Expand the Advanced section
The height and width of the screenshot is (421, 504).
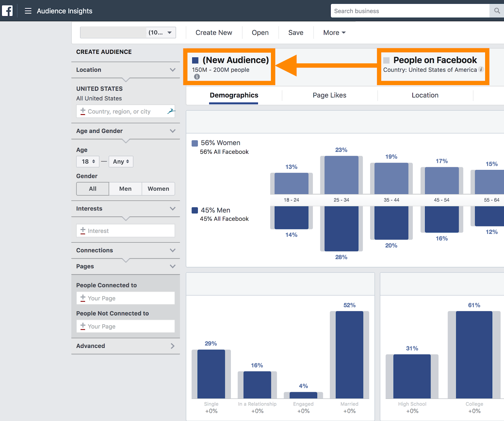click(x=173, y=346)
